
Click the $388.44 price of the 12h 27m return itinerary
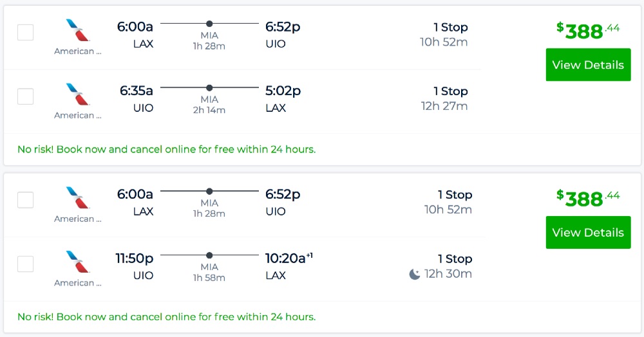[x=587, y=30]
